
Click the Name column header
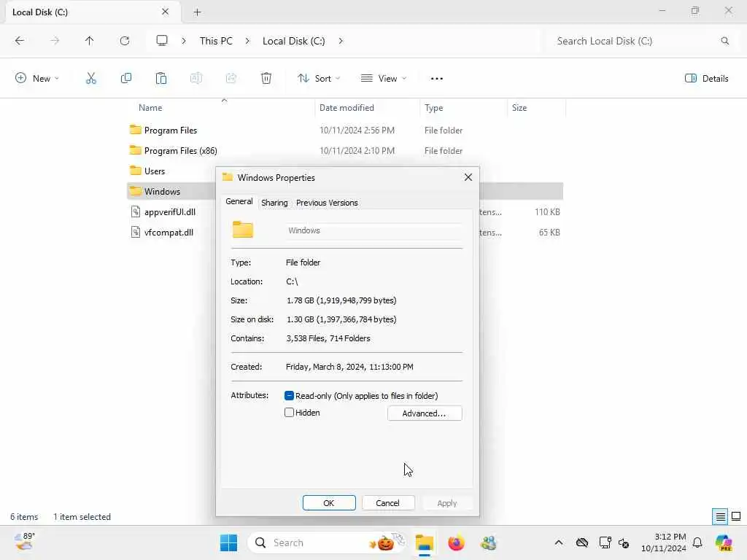[x=150, y=108]
